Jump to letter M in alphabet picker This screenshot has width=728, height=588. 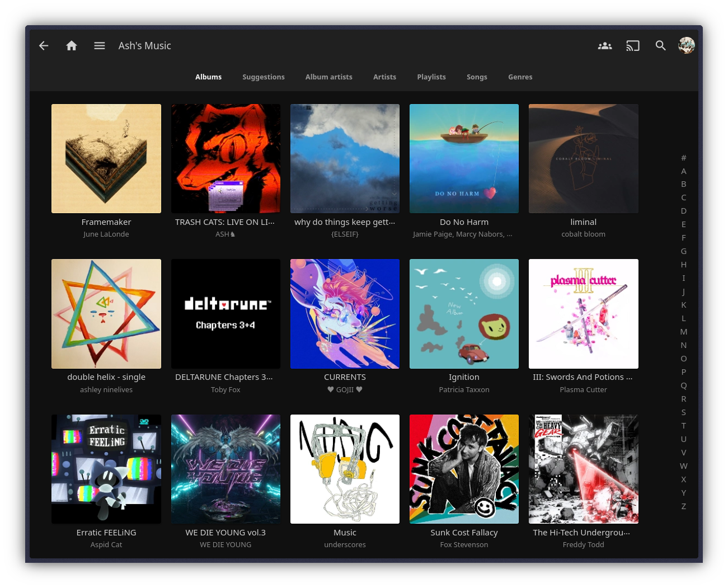[683, 332]
